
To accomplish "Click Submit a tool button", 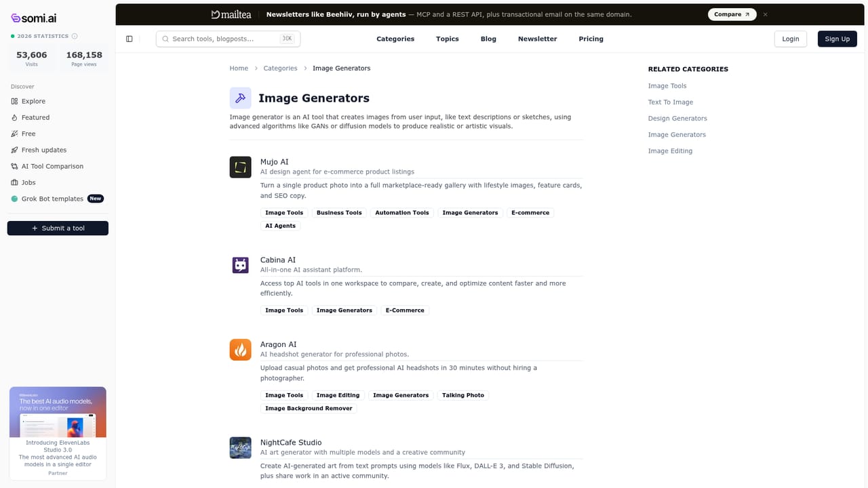I will [58, 228].
